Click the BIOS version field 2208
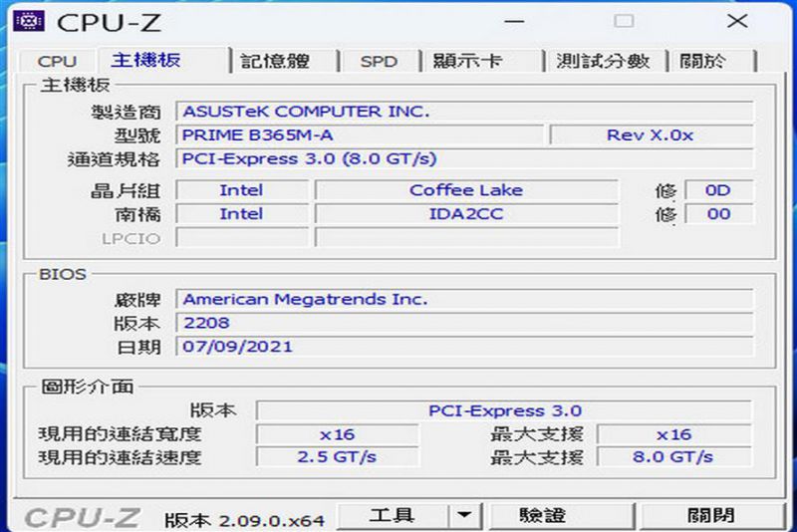Screen dimensions: 797x532 click(464, 323)
